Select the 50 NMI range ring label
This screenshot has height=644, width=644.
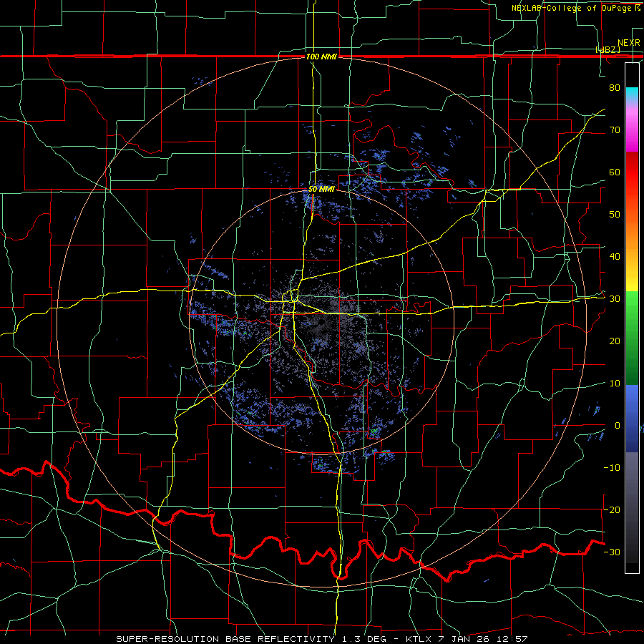tap(321, 190)
